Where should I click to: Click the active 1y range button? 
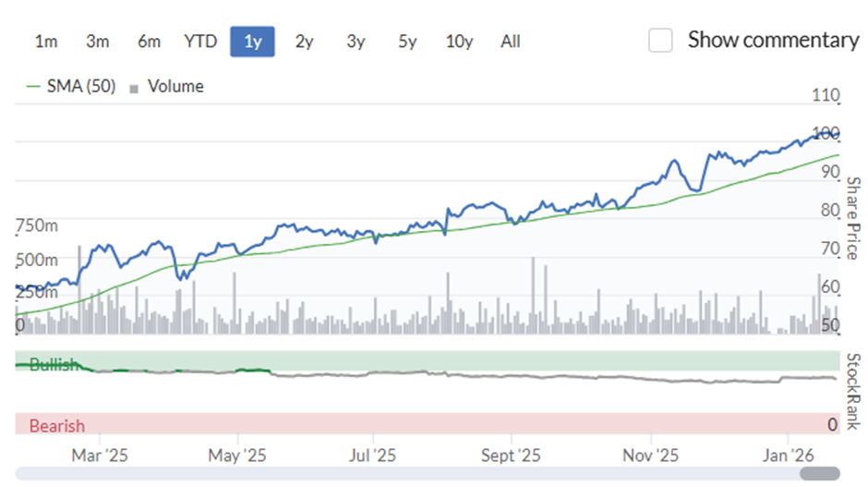pyautogui.click(x=252, y=42)
